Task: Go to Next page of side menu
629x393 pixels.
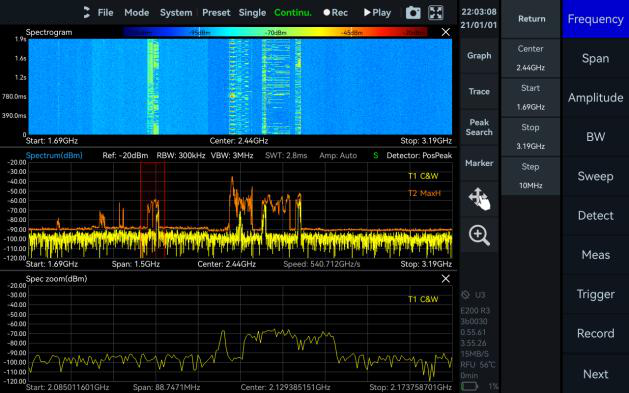Action: click(595, 374)
